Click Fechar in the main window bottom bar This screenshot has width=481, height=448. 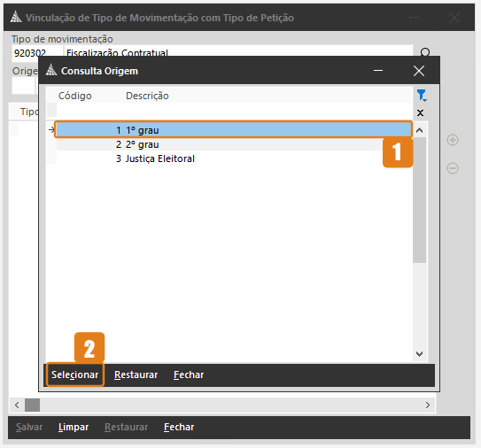[x=179, y=427]
